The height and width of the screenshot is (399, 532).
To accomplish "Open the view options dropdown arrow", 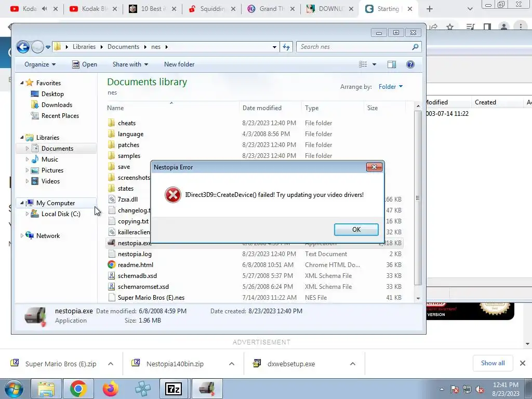I will pos(374,64).
